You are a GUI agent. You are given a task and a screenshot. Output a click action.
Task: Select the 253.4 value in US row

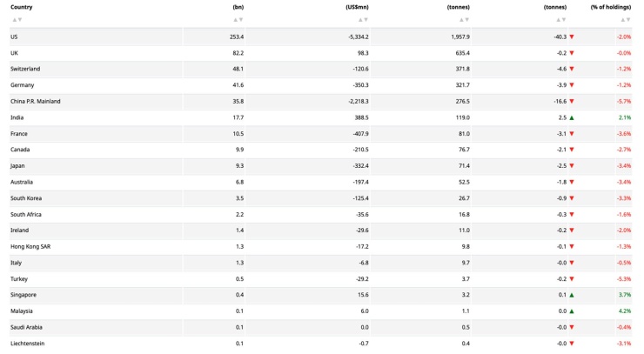(237, 37)
